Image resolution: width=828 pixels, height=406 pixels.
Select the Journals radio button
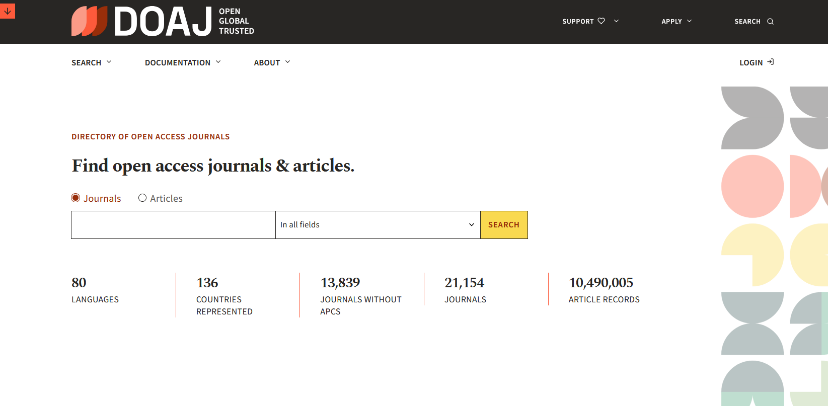tap(76, 198)
